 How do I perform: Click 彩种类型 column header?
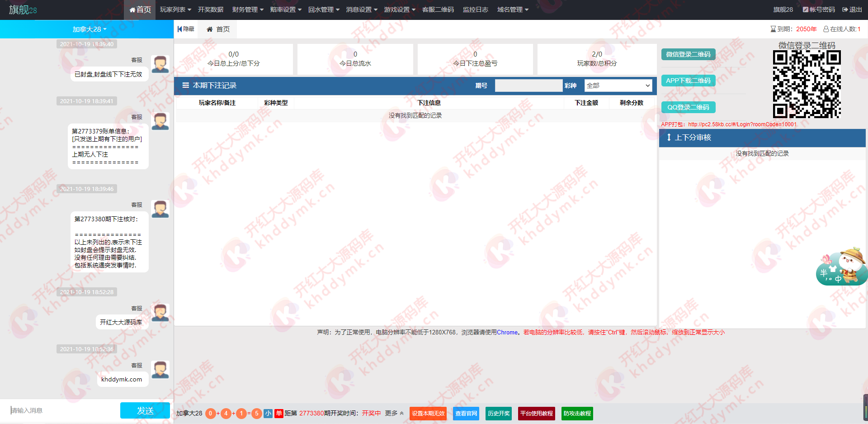pyautogui.click(x=276, y=103)
